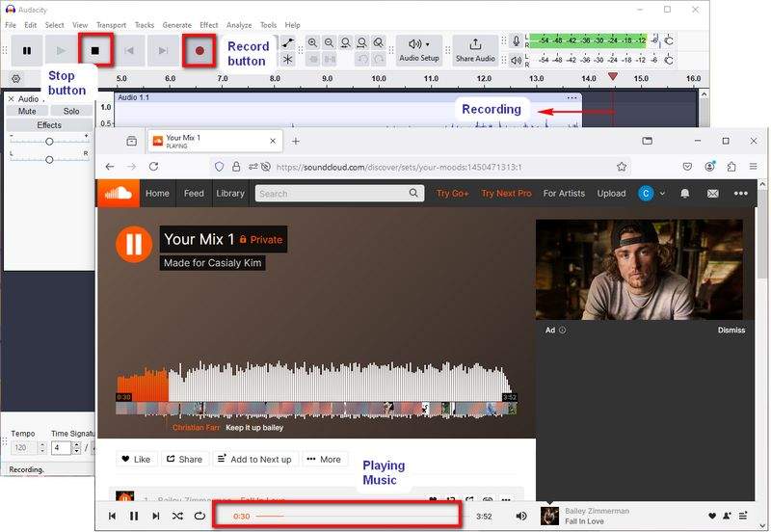Open the Edit menu in Audacity

click(31, 25)
